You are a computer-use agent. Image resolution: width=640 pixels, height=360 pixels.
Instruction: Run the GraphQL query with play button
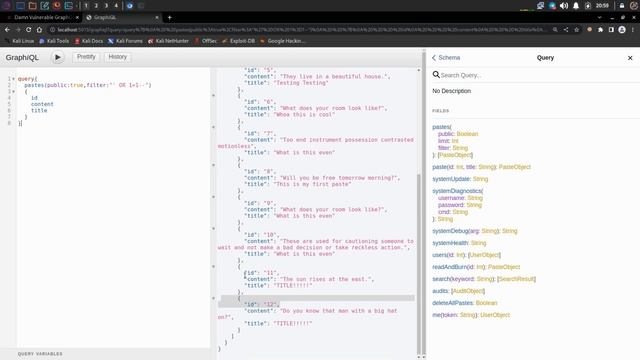pos(58,57)
